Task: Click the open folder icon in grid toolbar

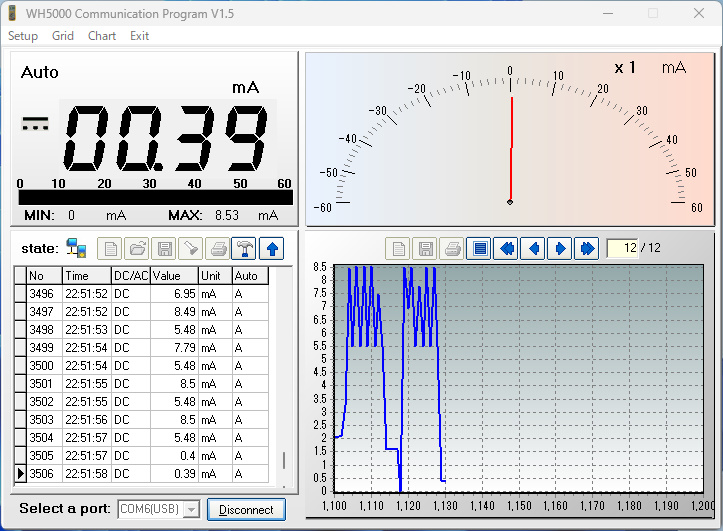Action: click(137, 248)
